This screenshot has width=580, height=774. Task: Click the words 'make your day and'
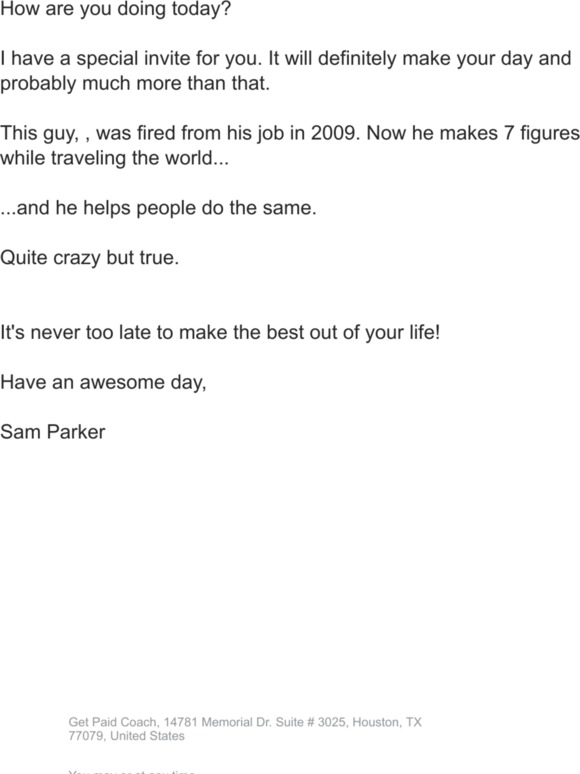coord(487,59)
